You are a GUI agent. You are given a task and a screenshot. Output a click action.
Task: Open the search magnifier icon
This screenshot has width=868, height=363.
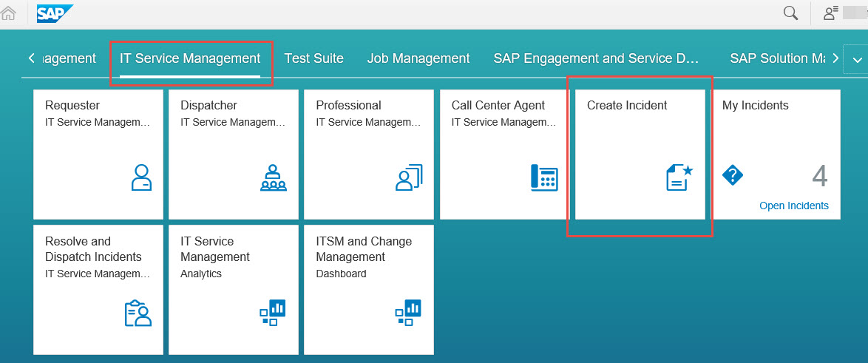pyautogui.click(x=790, y=13)
